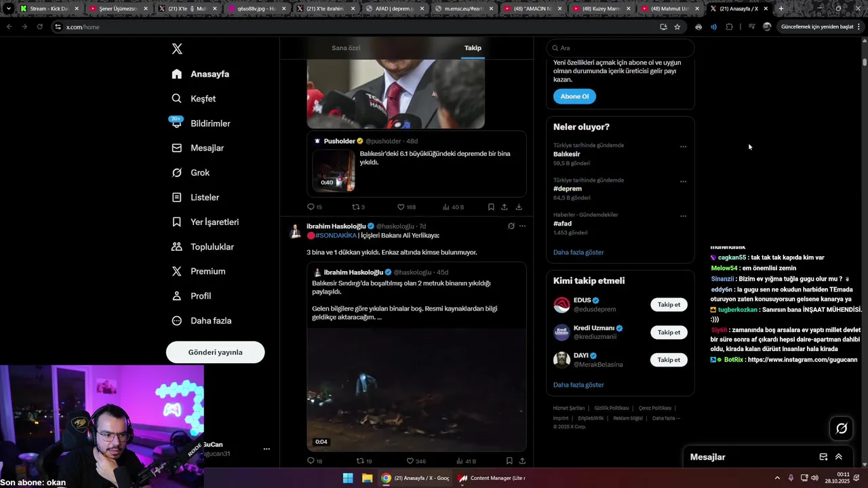Reload the x.com page

tap(39, 26)
